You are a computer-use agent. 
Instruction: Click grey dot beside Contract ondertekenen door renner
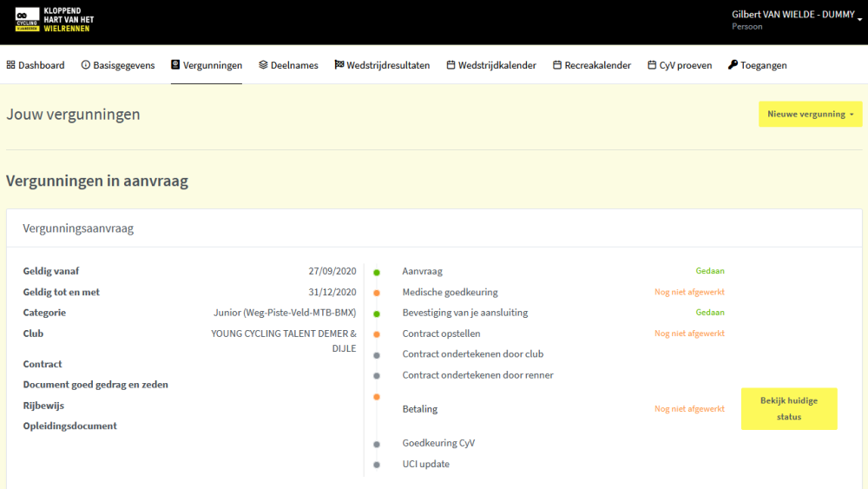coord(377,376)
